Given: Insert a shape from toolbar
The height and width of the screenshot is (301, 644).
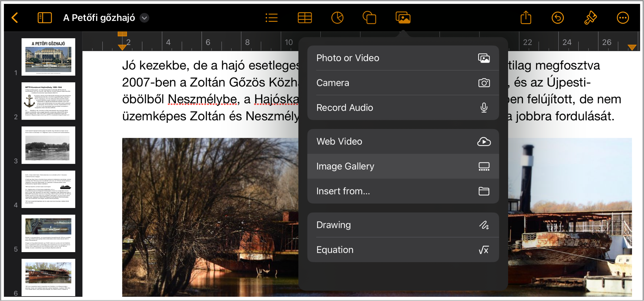Looking at the screenshot, I should point(369,18).
